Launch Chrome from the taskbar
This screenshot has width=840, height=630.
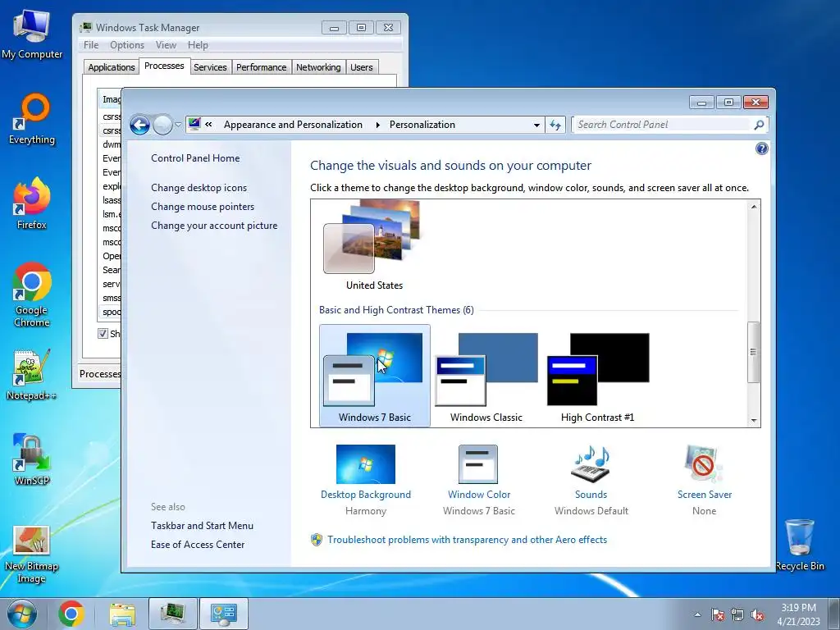pos(71,614)
